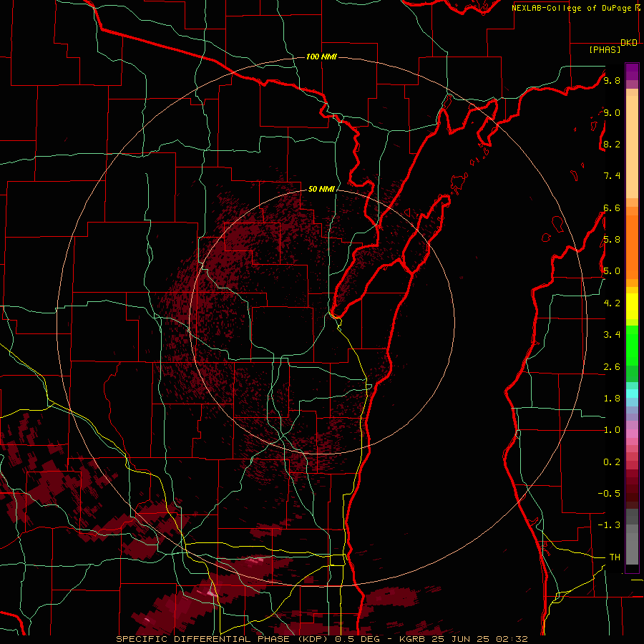Click the -0.5 color scale value
The height and width of the screenshot is (644, 644).
point(609,494)
